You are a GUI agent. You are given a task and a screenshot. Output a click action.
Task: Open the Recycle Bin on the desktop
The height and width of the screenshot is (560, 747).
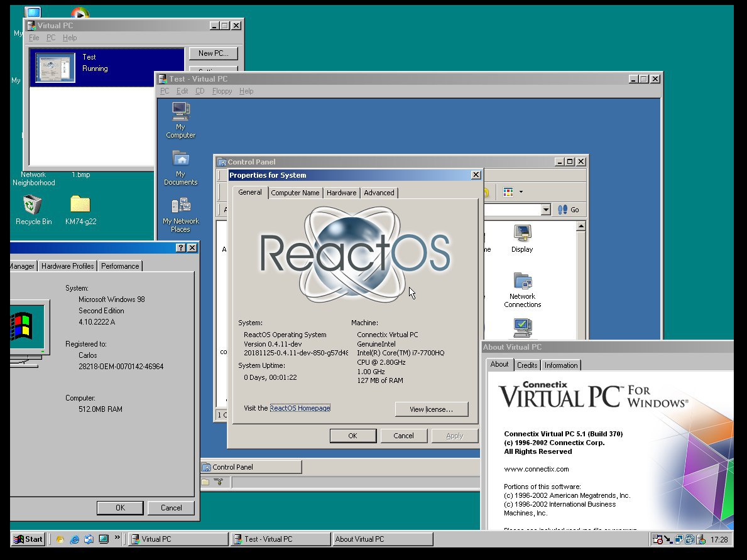33,210
